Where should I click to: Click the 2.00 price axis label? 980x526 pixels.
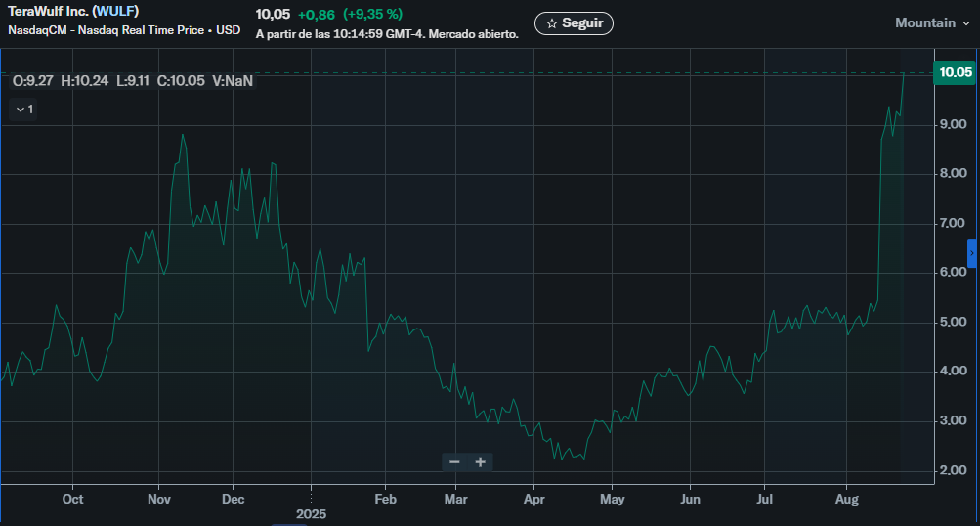click(x=953, y=470)
